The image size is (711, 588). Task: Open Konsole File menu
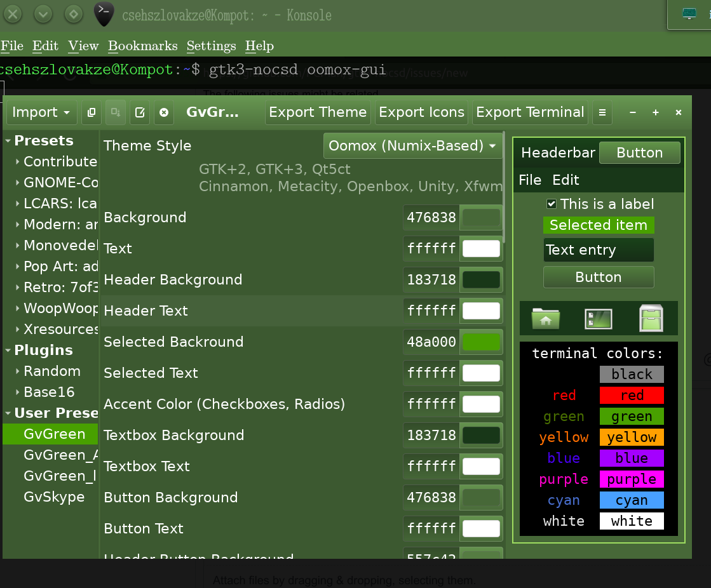[12, 46]
